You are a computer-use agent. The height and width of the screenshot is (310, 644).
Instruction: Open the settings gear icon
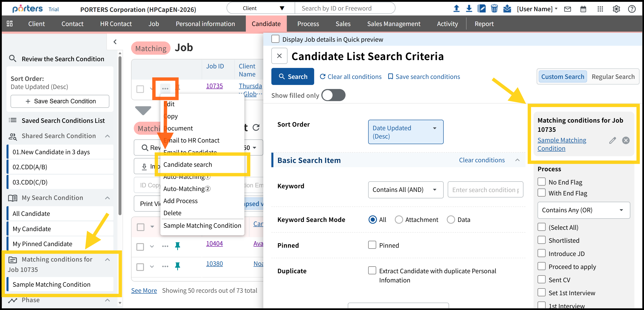[x=616, y=9]
